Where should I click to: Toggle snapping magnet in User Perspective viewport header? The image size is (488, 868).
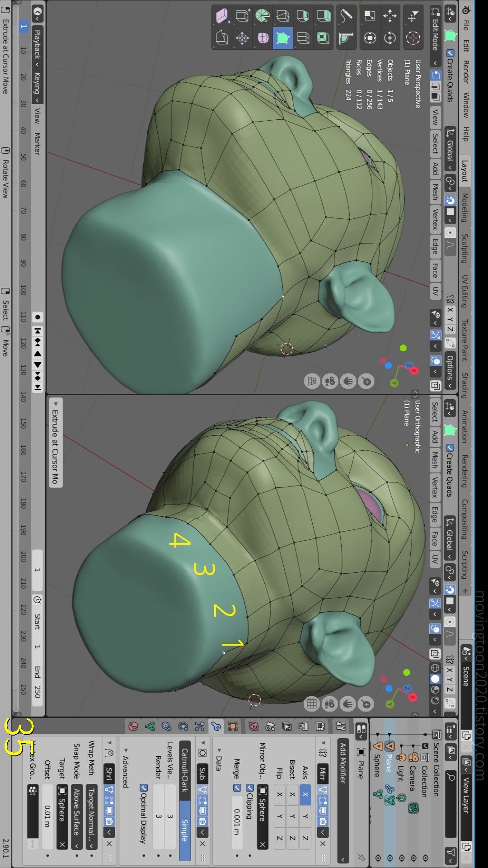point(450,200)
